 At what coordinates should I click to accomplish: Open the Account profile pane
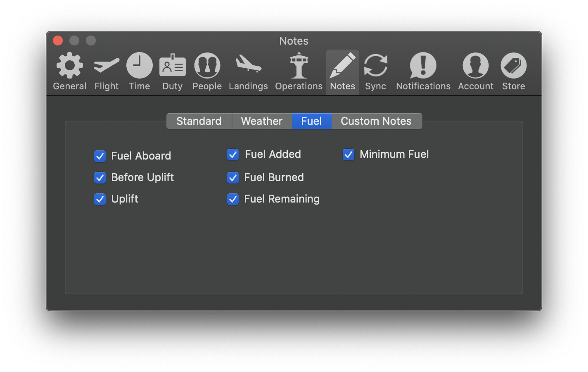pos(476,72)
